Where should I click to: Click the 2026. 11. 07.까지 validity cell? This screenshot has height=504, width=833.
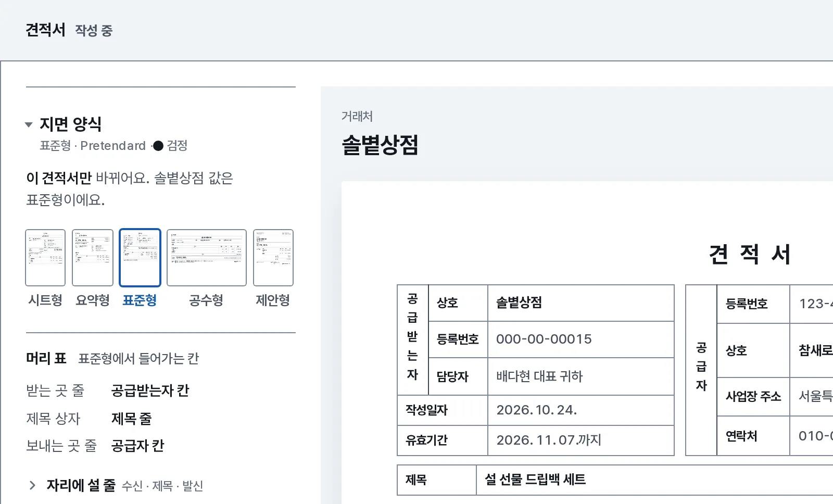[x=581, y=440]
